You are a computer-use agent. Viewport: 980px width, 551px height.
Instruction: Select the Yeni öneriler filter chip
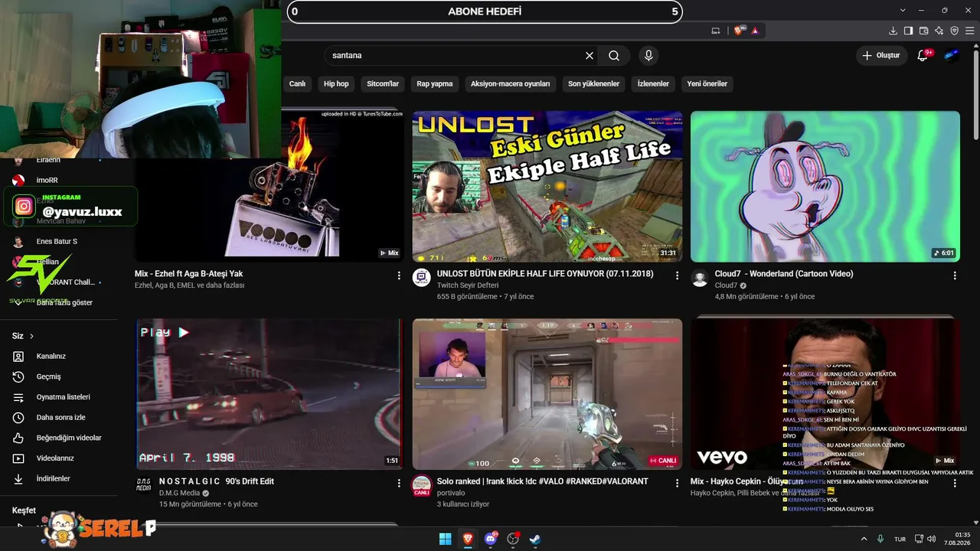[x=707, y=83]
